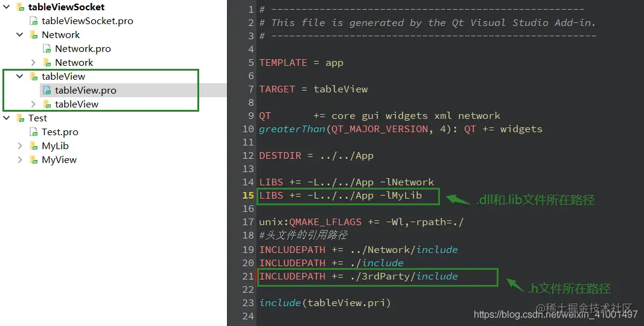Click the '#头文件的引用路径' comment line

coord(303,235)
